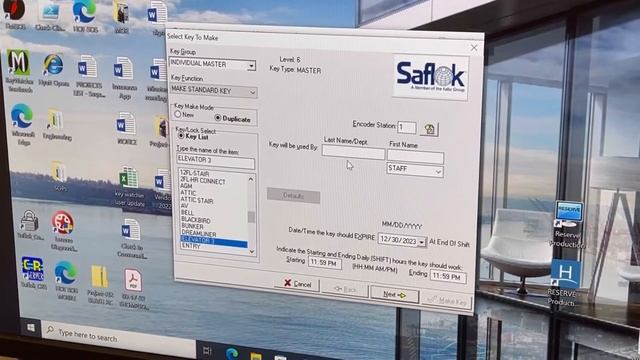Select 2FL-HR CONNECT in the key list
640x360 pixels.
click(203, 180)
